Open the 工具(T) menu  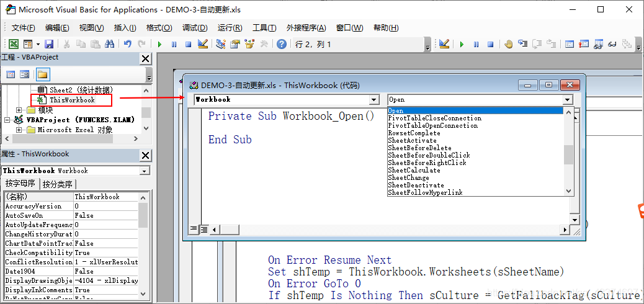pos(264,28)
